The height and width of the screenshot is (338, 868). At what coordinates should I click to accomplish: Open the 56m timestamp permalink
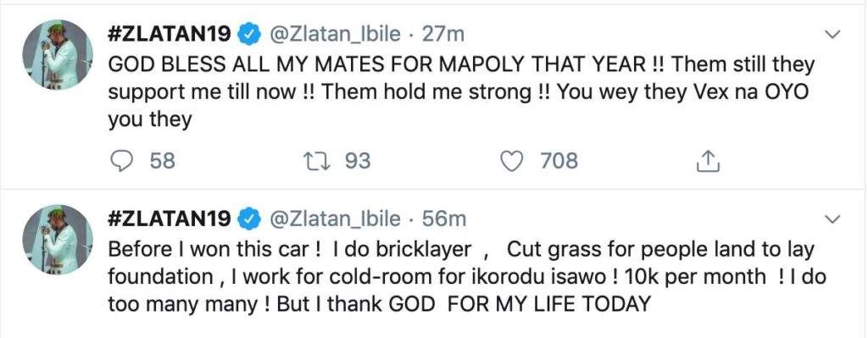coord(444,219)
